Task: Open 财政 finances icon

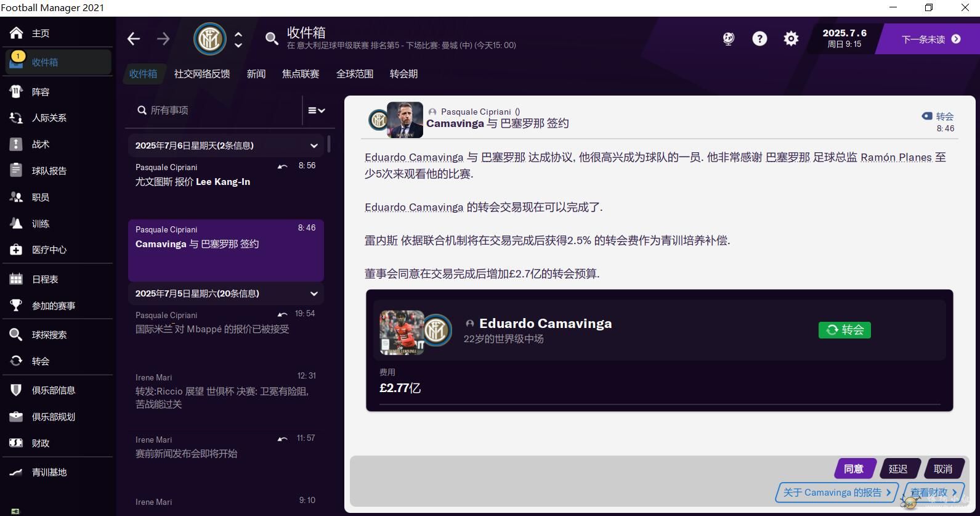Action: [x=17, y=443]
